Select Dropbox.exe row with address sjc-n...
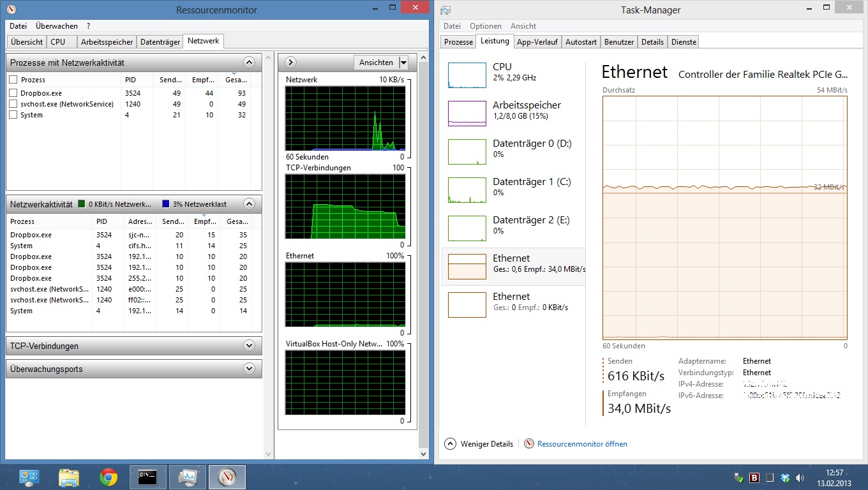Screen dimensions: 868x490 130,235
